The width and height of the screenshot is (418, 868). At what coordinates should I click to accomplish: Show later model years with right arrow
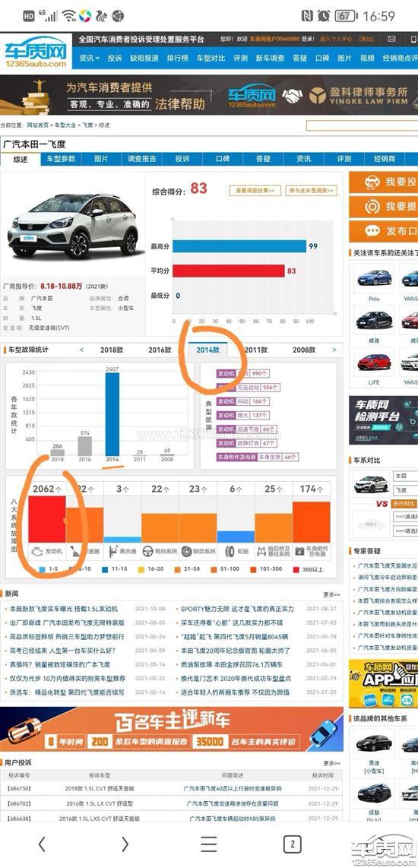coord(334,350)
